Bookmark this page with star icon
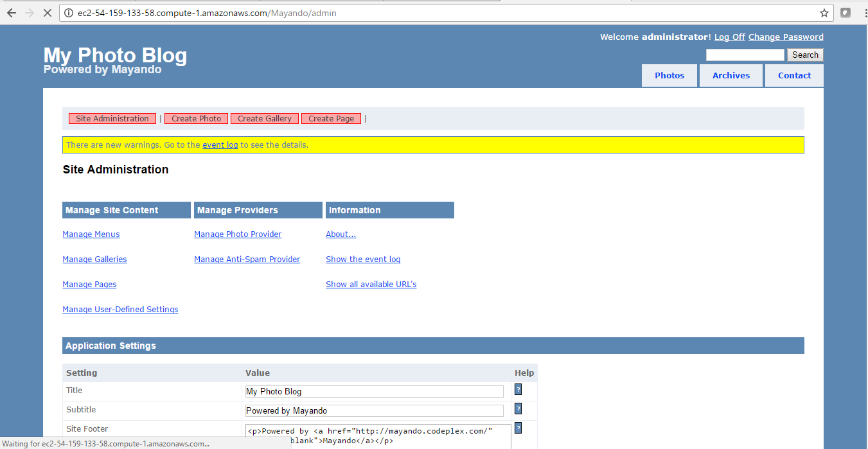Image resolution: width=868 pixels, height=449 pixels. click(824, 13)
